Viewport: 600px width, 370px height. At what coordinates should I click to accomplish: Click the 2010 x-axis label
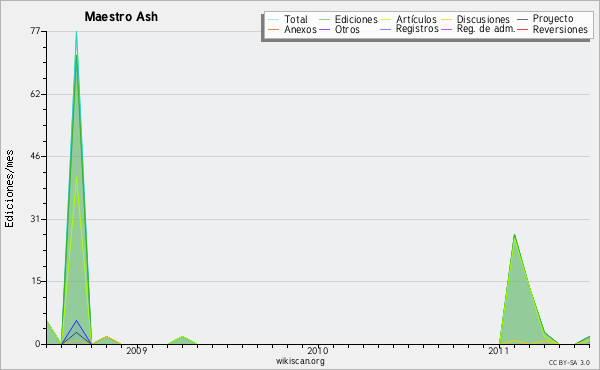coord(318,350)
